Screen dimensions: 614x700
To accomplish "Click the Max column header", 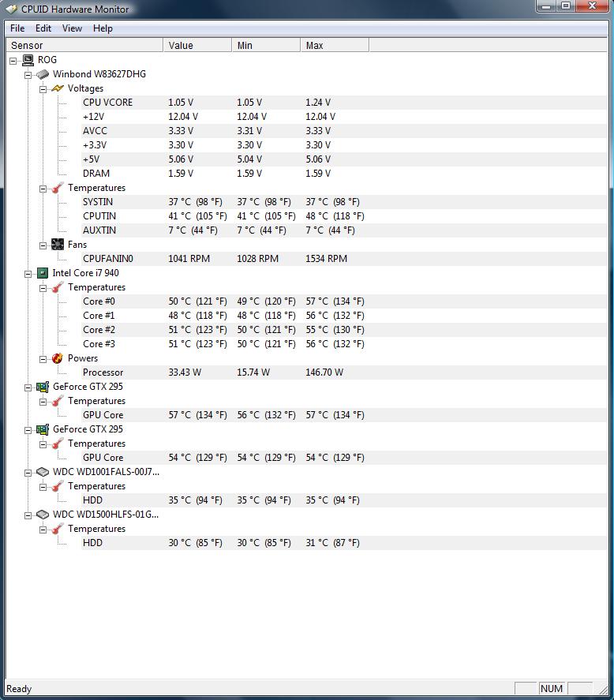I will click(333, 46).
